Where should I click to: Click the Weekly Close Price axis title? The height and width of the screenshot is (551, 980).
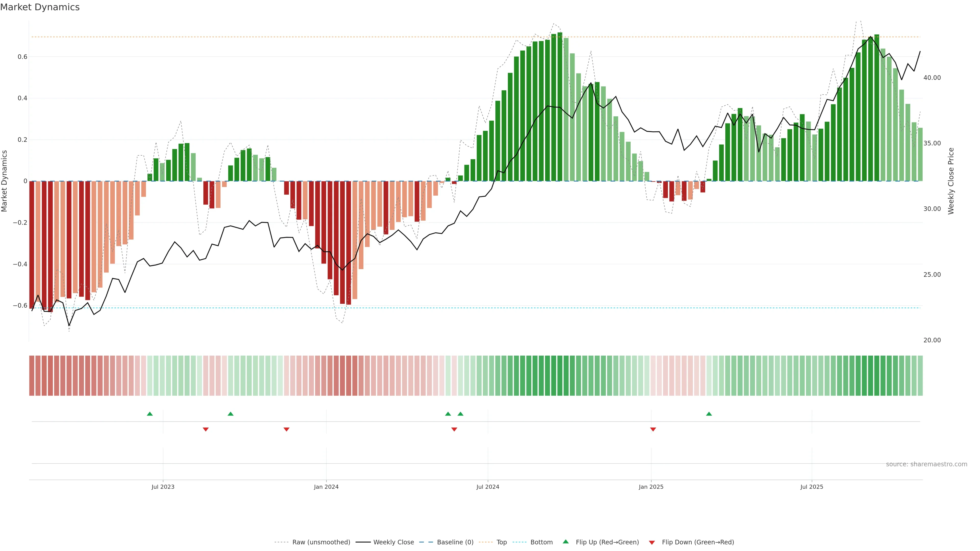951,181
